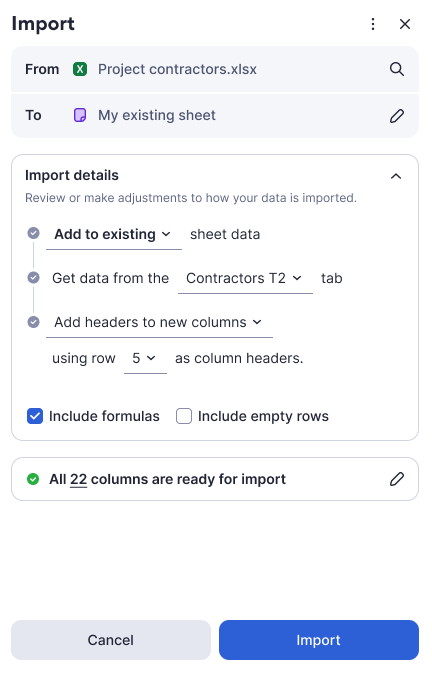
Task: Click the Cancel button
Action: tap(111, 640)
